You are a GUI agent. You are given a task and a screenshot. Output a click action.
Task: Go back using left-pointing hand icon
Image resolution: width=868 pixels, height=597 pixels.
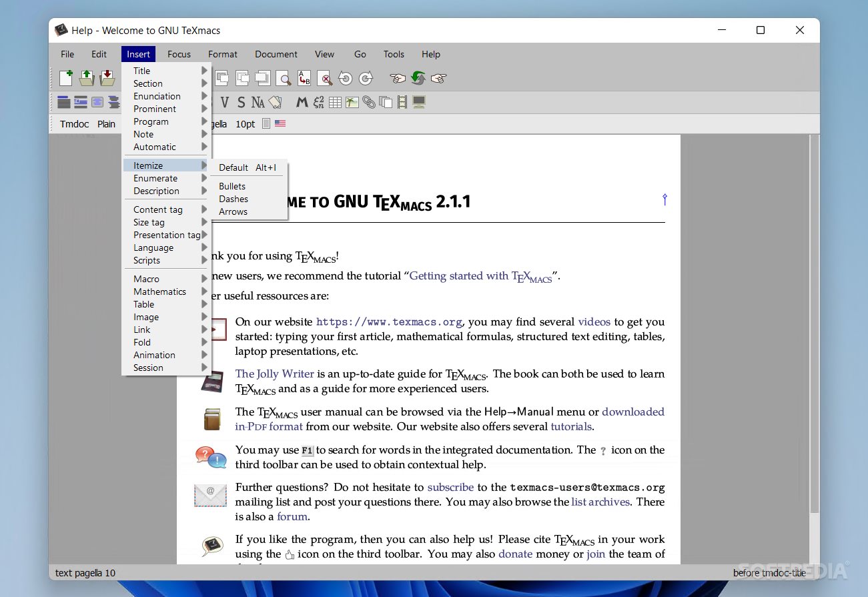[398, 78]
